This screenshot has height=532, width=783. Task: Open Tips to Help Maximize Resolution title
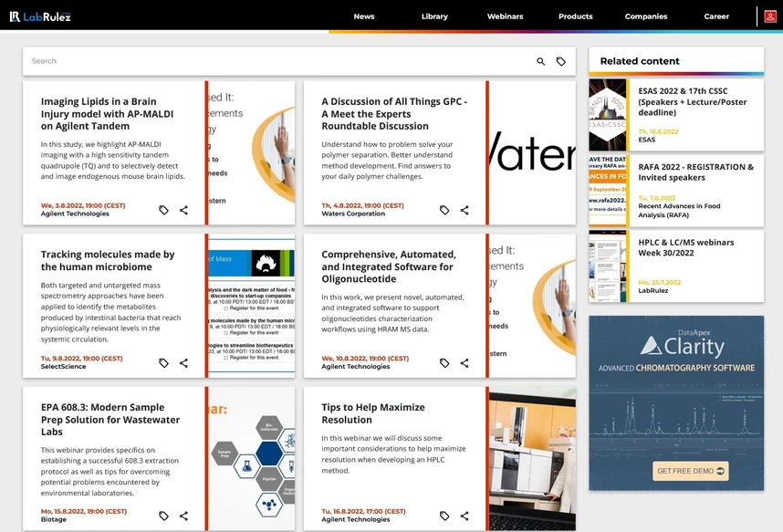pos(373,413)
